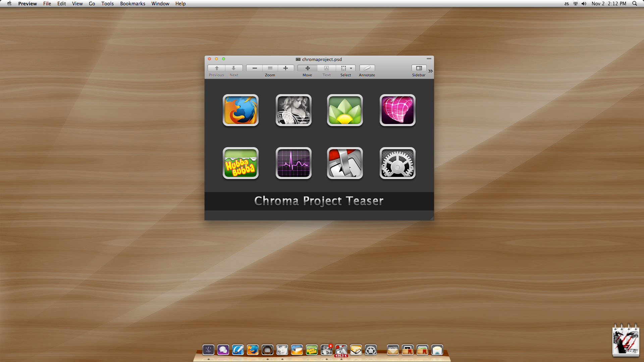
Task: Open purple chat bubbles app in dock
Action: pyautogui.click(x=223, y=350)
